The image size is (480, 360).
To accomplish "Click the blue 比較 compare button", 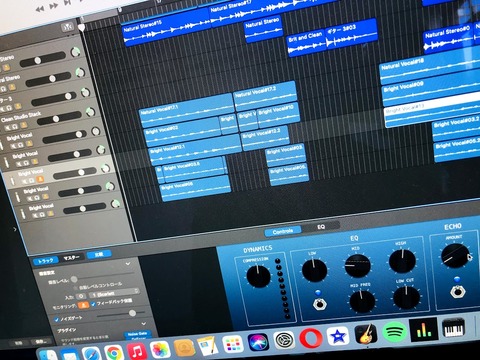I will pyautogui.click(x=99, y=254).
